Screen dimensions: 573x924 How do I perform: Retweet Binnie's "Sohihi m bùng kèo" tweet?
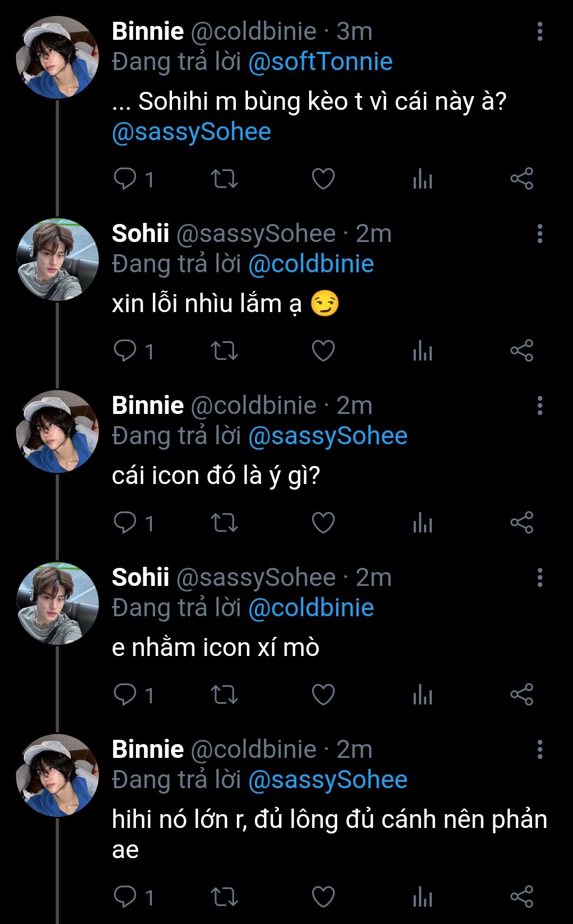pos(224,179)
